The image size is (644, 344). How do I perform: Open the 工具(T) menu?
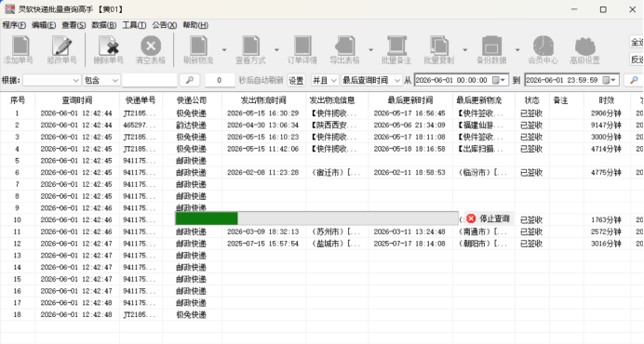point(134,25)
